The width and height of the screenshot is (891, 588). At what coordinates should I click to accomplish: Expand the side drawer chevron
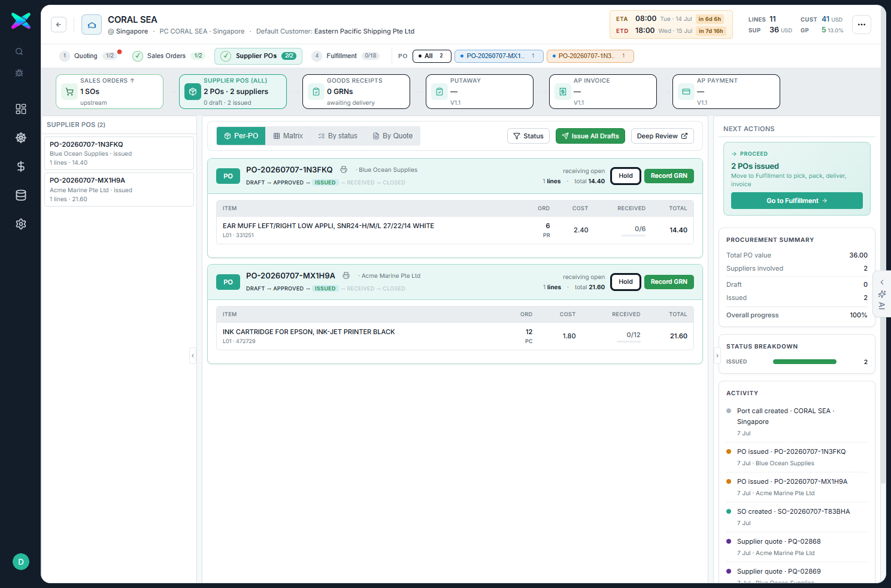click(882, 282)
